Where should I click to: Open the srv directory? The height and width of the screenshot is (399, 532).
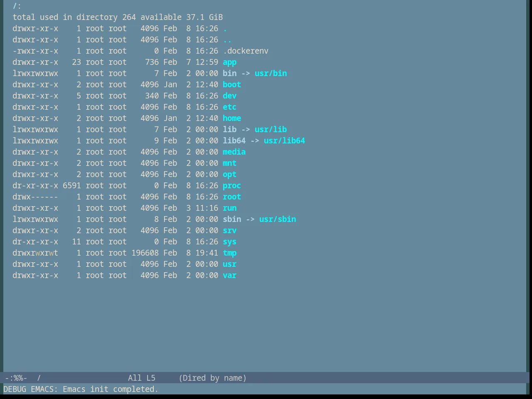tap(229, 231)
